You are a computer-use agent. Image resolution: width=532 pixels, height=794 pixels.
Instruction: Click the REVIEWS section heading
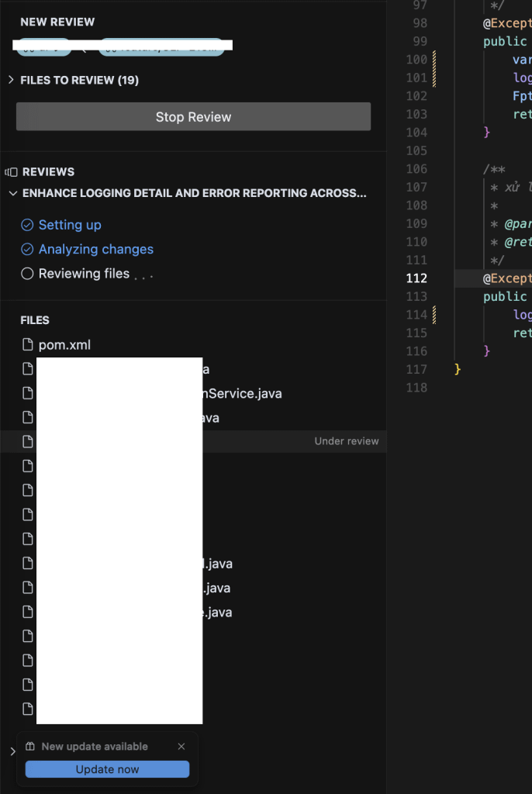(48, 171)
